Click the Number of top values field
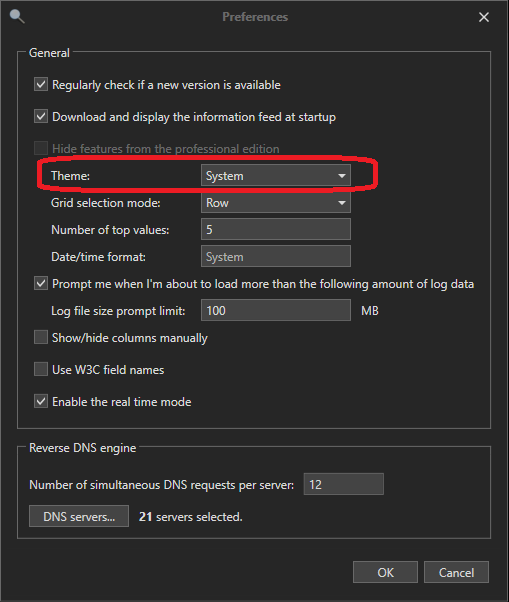509x602 pixels. click(276, 229)
